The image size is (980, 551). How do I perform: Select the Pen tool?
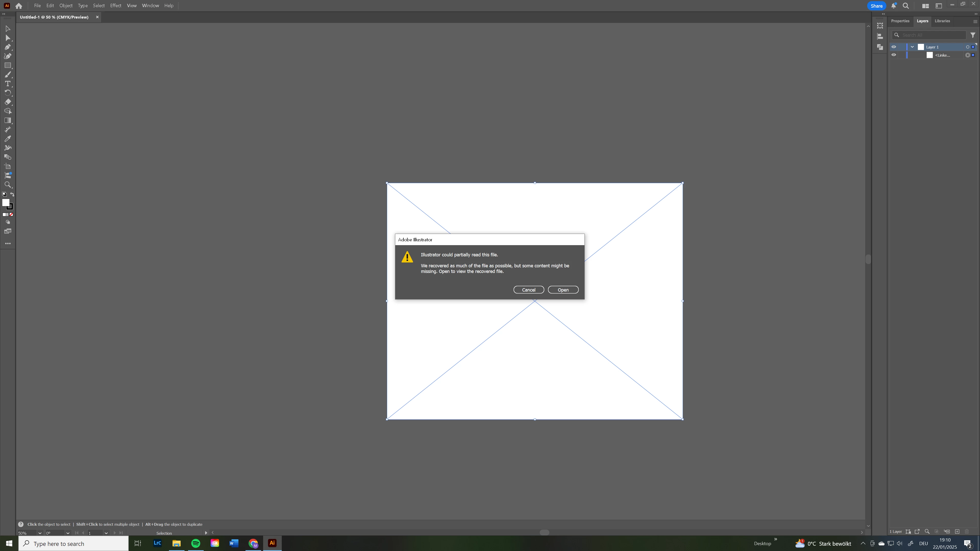[x=8, y=47]
